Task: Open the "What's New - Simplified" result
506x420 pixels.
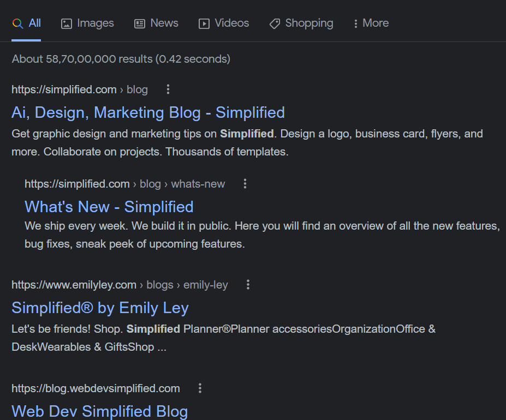Action: (x=109, y=207)
